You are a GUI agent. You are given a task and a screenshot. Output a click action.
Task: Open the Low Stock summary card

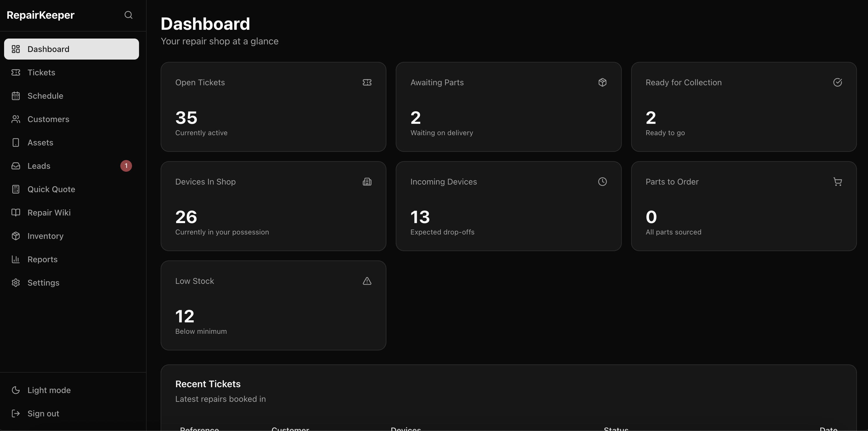[273, 305]
